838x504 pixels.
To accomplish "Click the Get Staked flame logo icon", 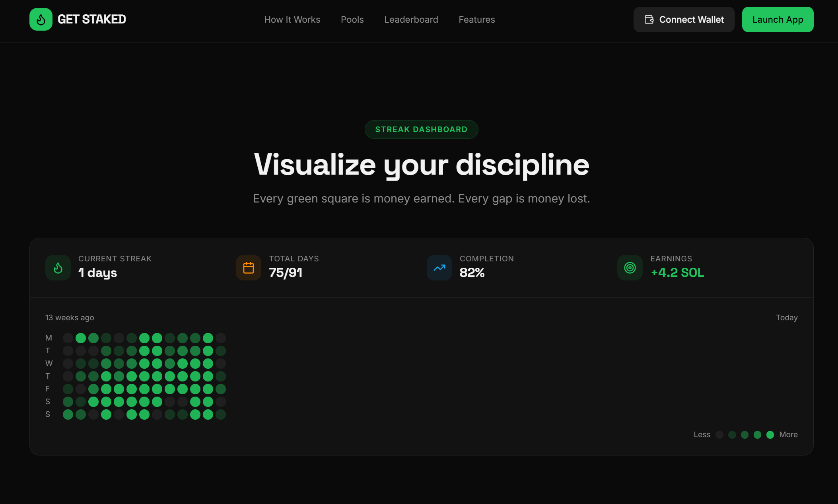I will tap(41, 19).
